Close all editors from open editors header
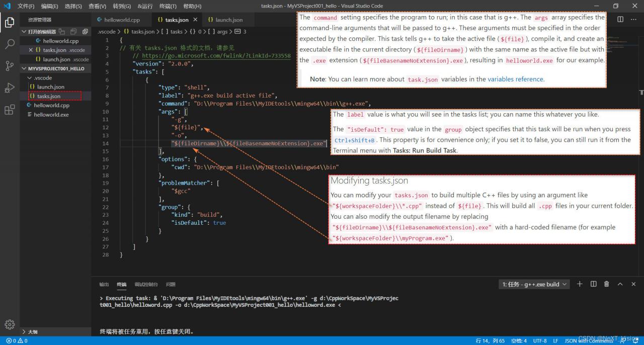The image size is (644, 345). click(x=85, y=32)
